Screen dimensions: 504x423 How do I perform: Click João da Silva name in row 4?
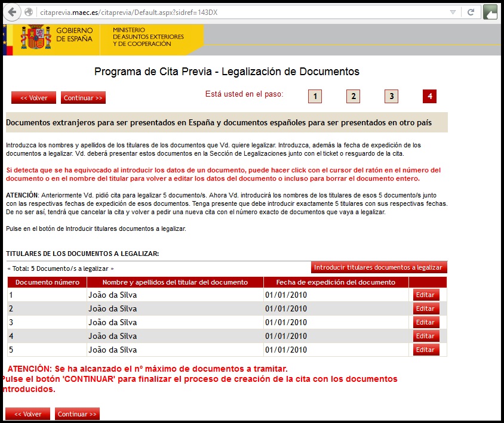click(113, 336)
